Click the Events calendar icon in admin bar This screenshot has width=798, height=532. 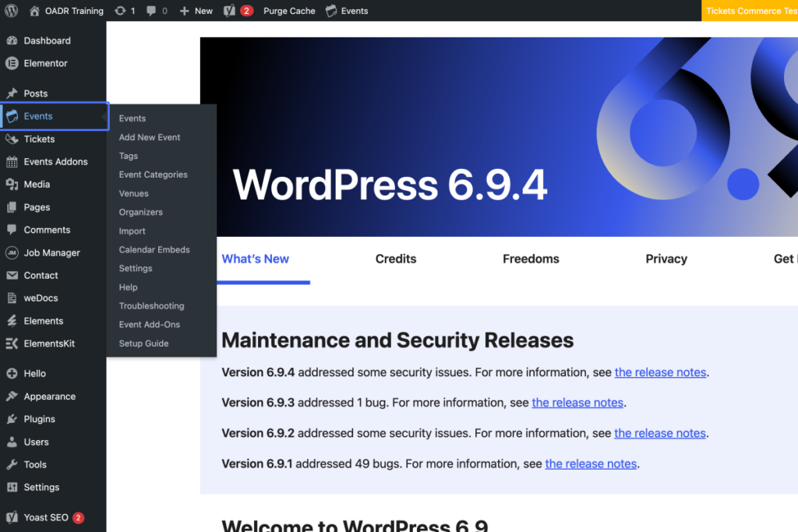coord(331,11)
